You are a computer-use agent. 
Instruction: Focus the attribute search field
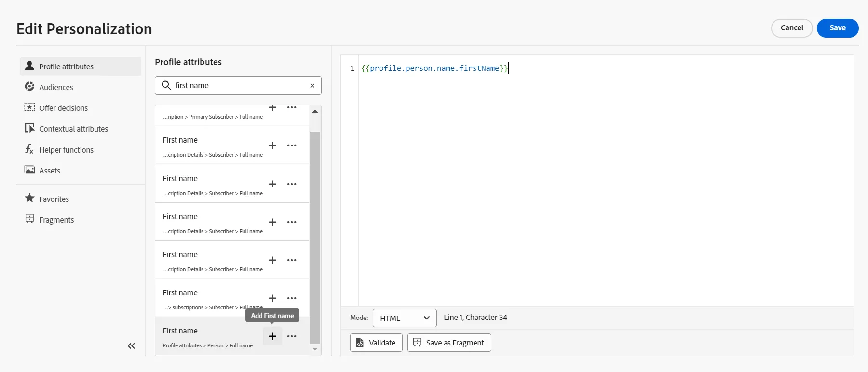pos(238,86)
